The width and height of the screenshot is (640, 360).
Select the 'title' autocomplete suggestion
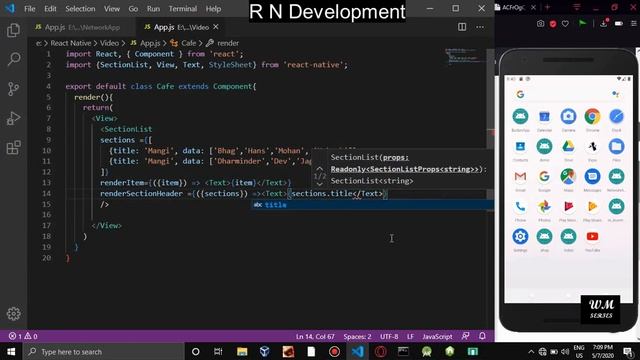pos(371,205)
